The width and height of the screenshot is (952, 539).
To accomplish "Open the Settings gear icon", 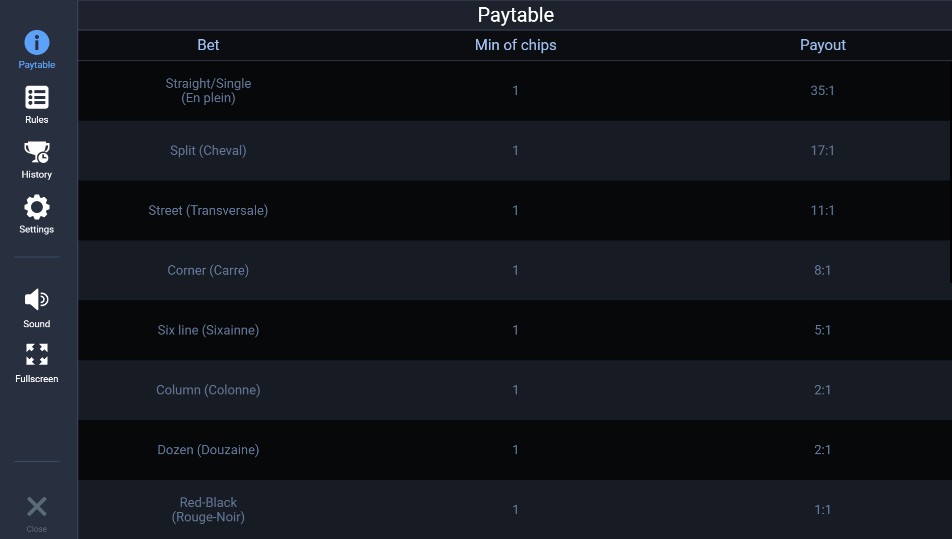I will coord(37,208).
